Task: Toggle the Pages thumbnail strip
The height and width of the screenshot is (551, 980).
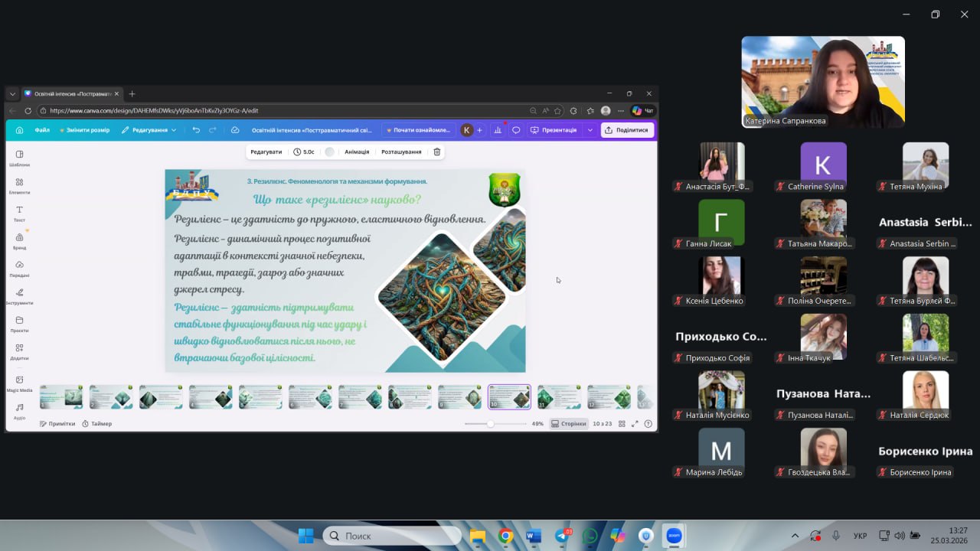Action: 568,423
